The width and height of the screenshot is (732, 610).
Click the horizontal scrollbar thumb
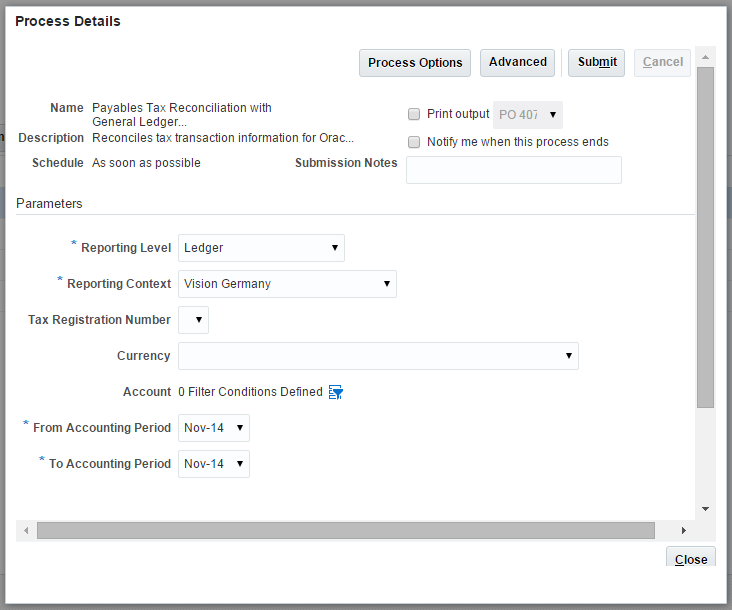click(x=345, y=530)
